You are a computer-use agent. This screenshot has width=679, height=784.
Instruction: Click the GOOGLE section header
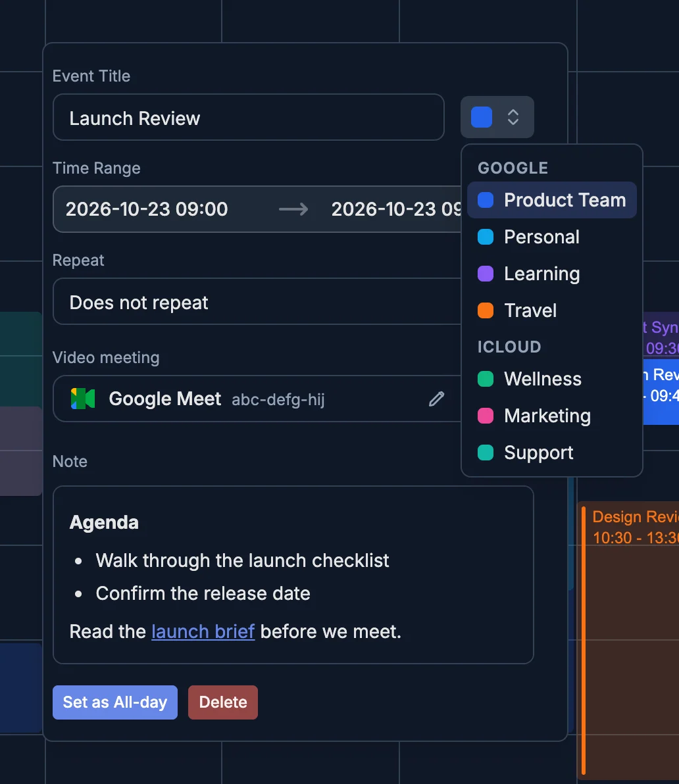513,168
